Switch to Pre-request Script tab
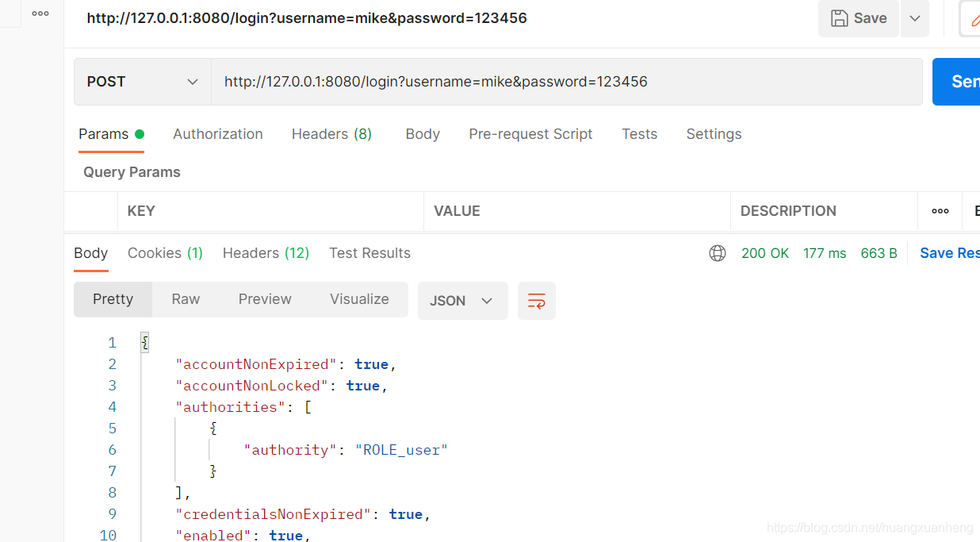 point(530,134)
